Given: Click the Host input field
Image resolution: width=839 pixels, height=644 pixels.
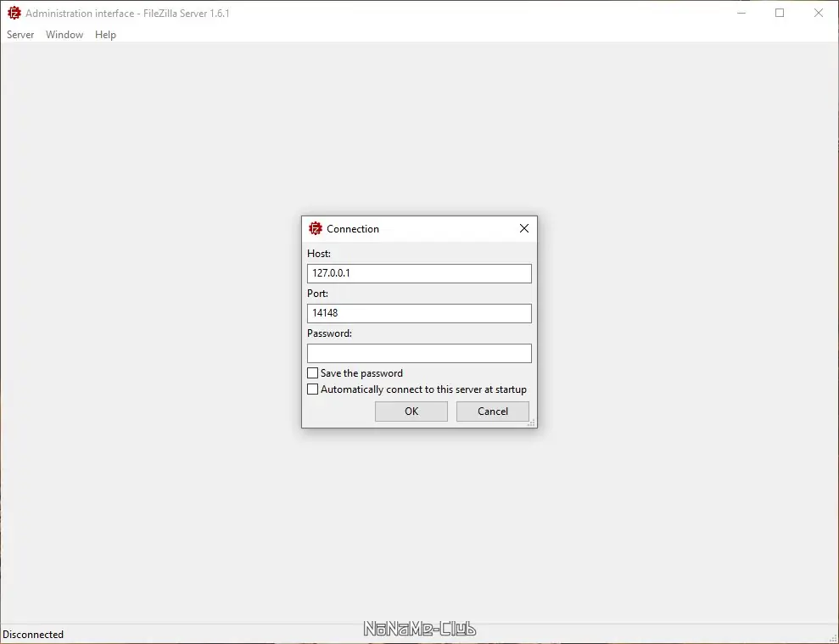Looking at the screenshot, I should point(419,273).
